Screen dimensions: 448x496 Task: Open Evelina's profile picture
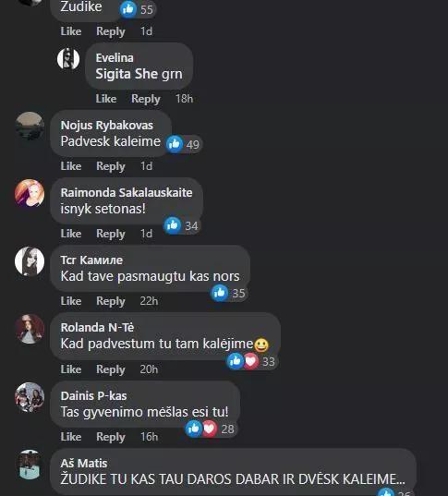coord(68,58)
